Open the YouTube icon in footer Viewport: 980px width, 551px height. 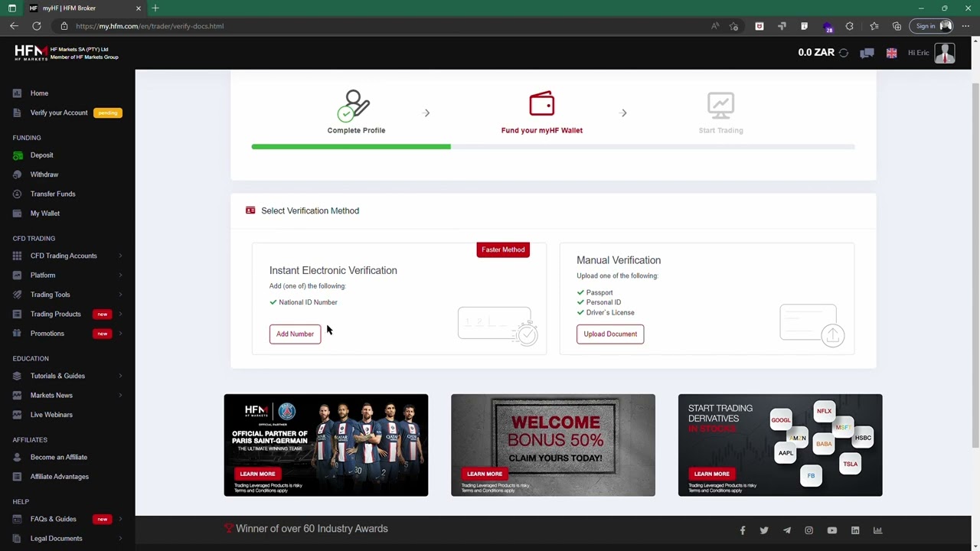coord(832,530)
